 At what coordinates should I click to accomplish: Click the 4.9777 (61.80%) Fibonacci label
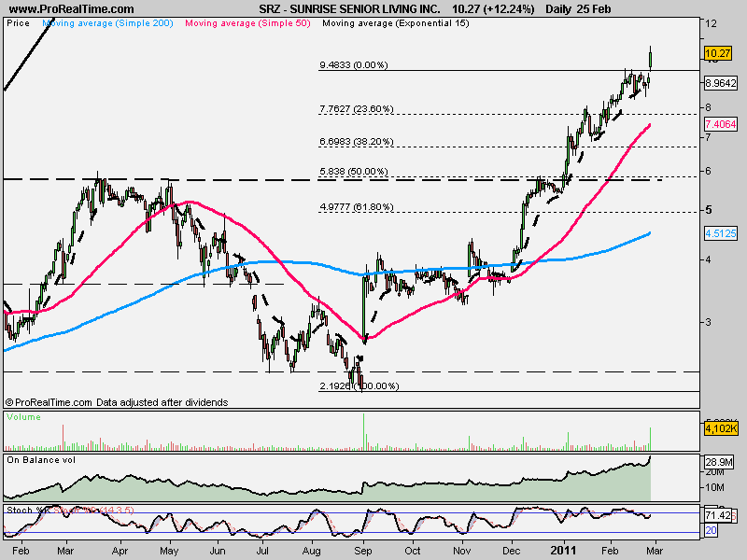click(357, 206)
